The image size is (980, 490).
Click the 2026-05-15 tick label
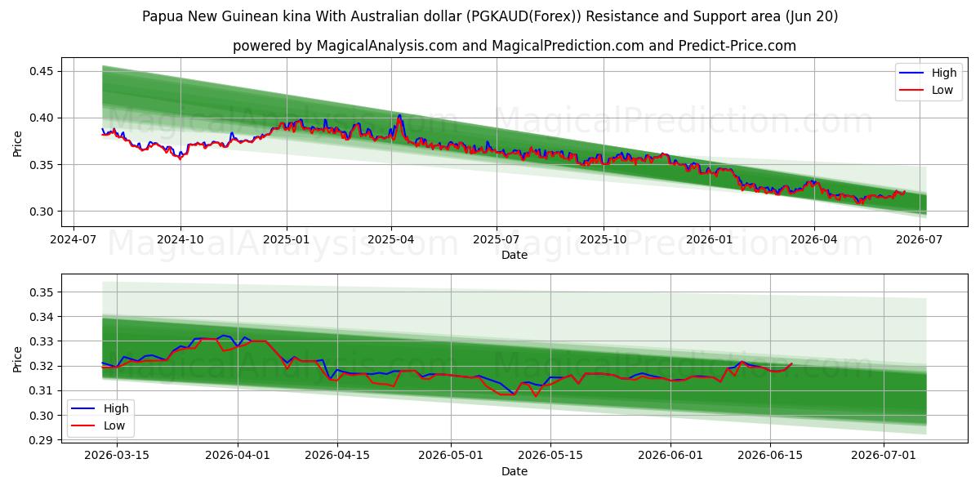click(x=550, y=456)
